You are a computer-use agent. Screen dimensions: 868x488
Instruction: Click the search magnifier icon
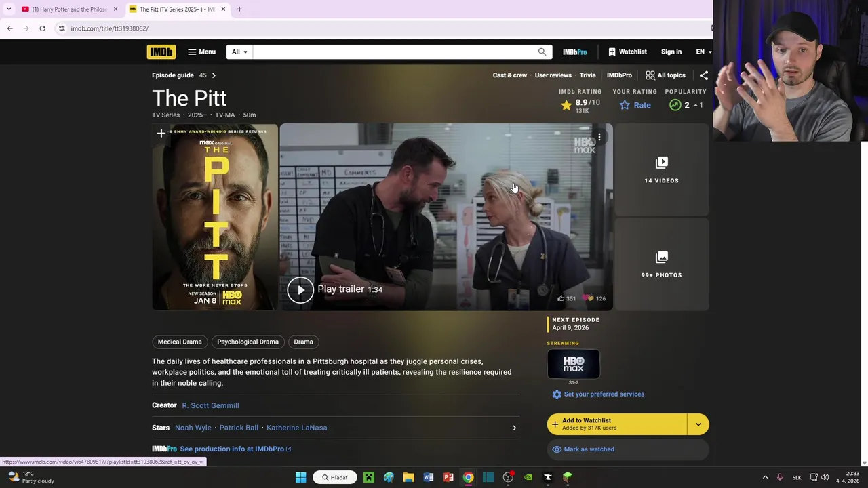[542, 52]
